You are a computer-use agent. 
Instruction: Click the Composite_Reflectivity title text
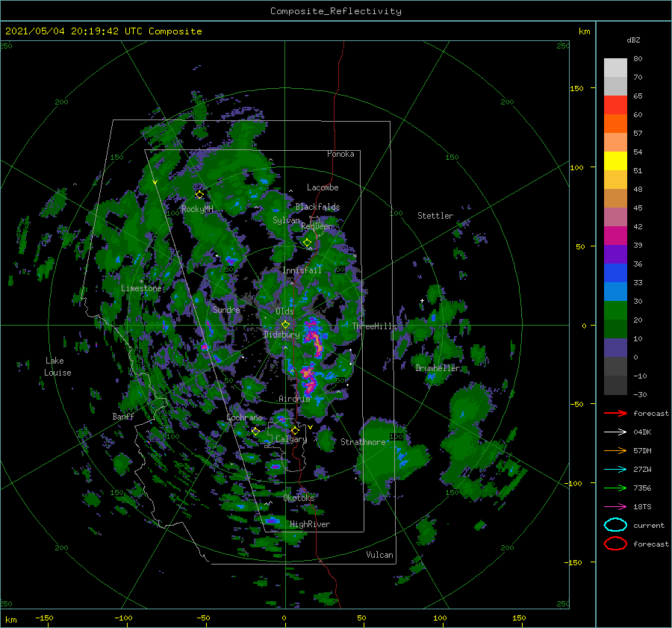(x=336, y=11)
